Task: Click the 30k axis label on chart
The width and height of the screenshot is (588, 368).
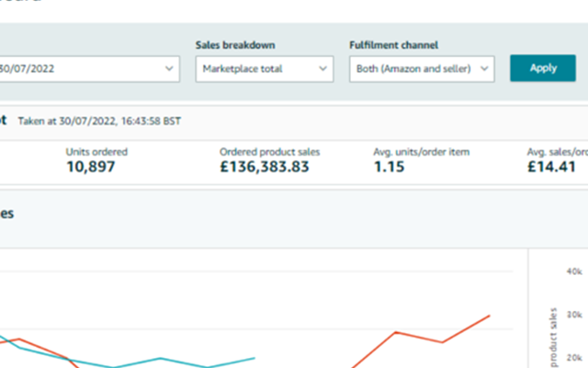Action: coord(574,315)
